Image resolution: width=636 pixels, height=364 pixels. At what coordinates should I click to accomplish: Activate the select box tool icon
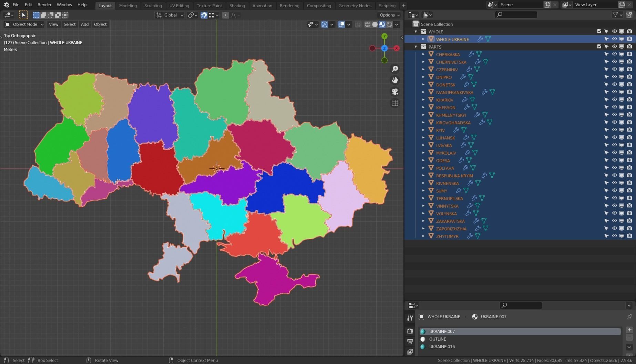tap(23, 15)
